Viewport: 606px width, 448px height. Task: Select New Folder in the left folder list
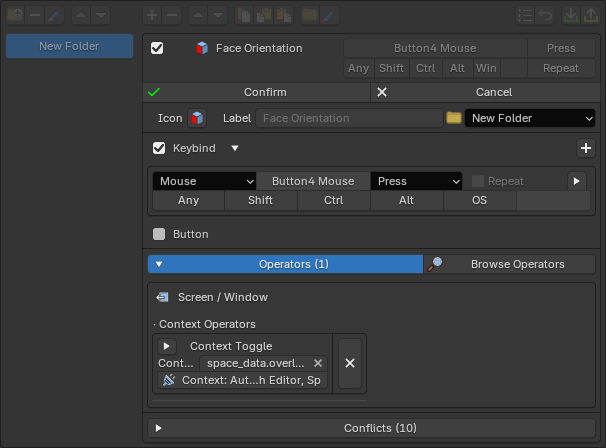click(x=70, y=46)
